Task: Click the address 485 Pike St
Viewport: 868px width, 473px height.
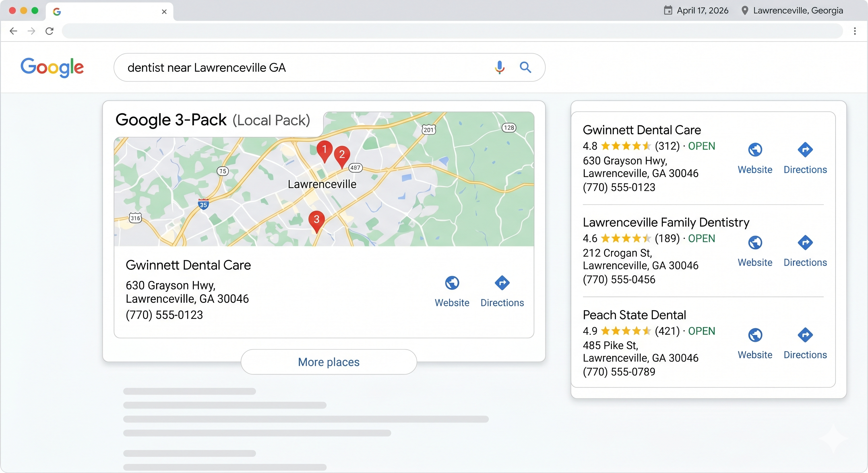Action: coord(611,346)
